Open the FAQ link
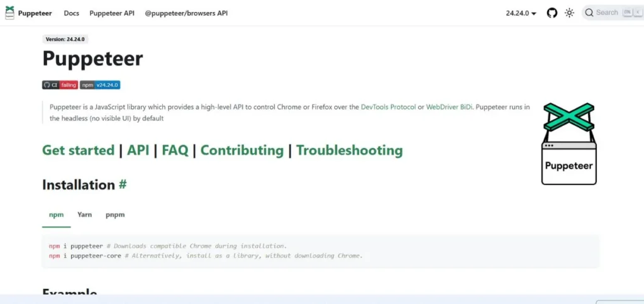Image resolution: width=644 pixels, height=304 pixels. [x=175, y=150]
